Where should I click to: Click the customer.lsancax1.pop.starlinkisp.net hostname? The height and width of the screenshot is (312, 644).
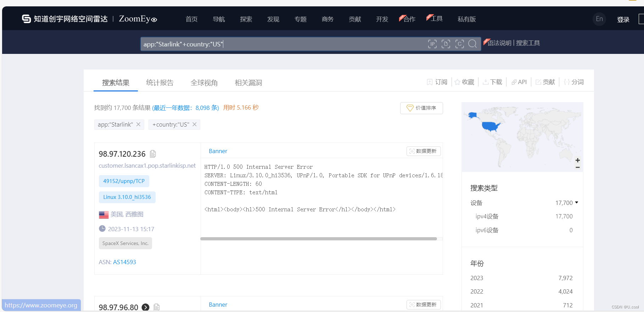click(147, 166)
